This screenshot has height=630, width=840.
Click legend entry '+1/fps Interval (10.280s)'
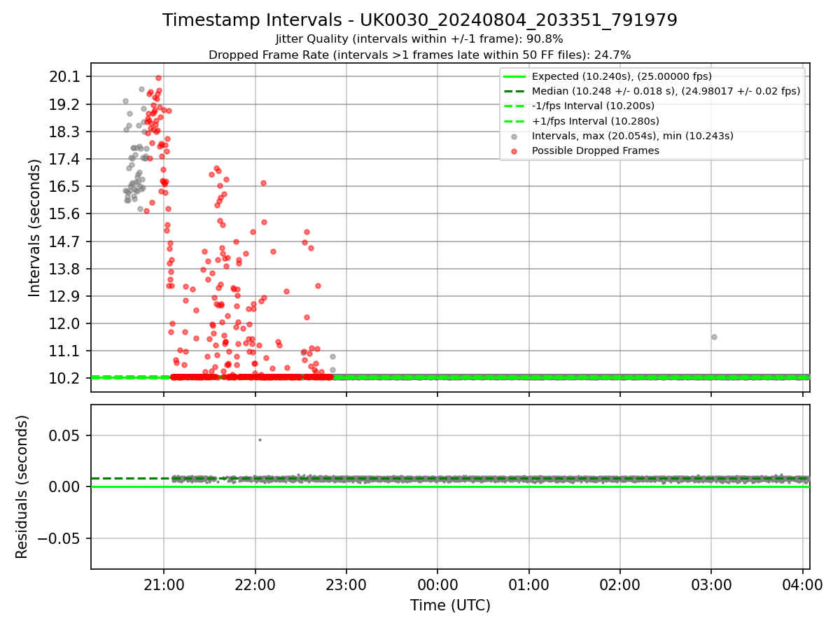pyautogui.click(x=595, y=121)
